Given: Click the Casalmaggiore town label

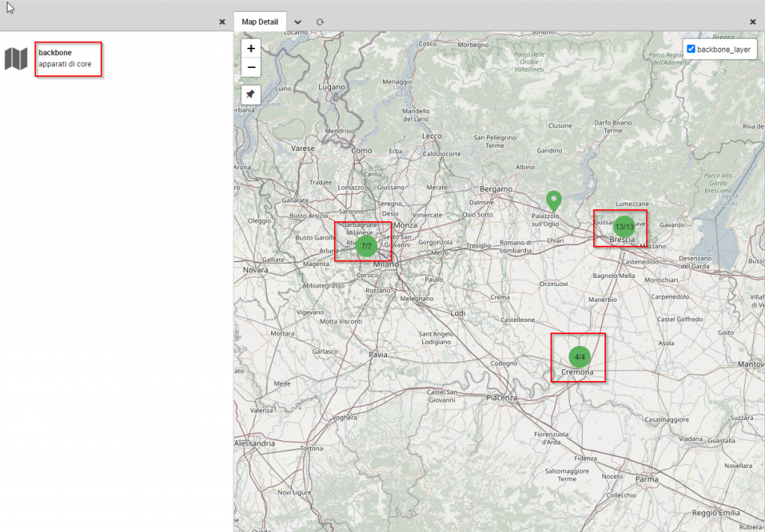Looking at the screenshot, I should (666, 420).
